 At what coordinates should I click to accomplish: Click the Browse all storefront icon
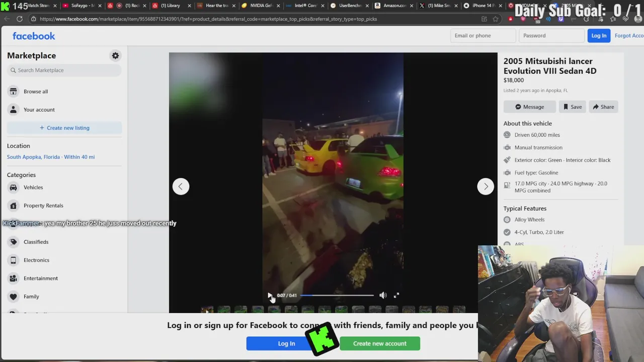click(x=13, y=92)
